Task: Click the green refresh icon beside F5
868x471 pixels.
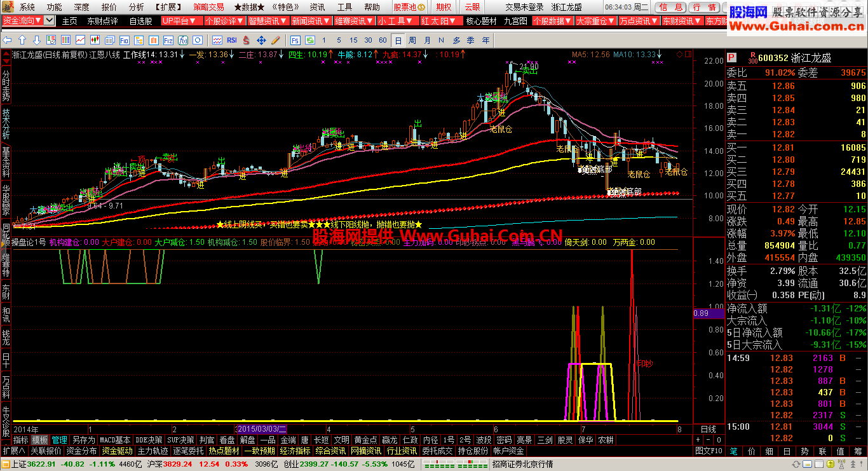Action: click(309, 40)
